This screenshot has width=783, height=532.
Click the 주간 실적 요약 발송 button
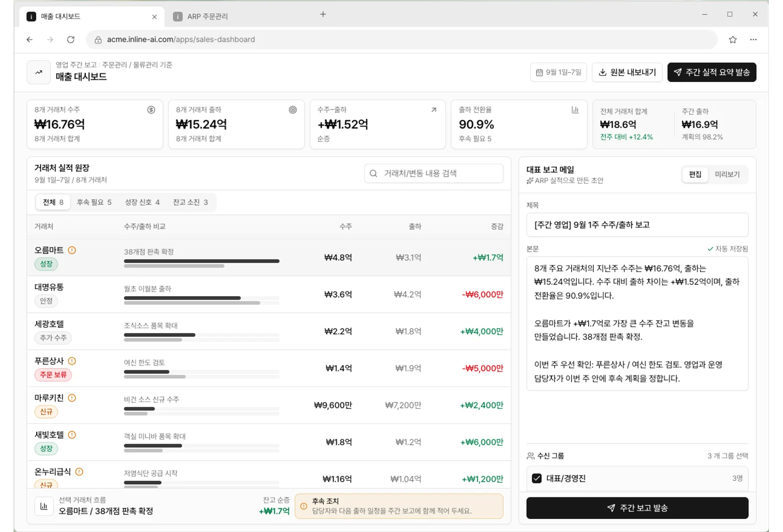point(712,72)
